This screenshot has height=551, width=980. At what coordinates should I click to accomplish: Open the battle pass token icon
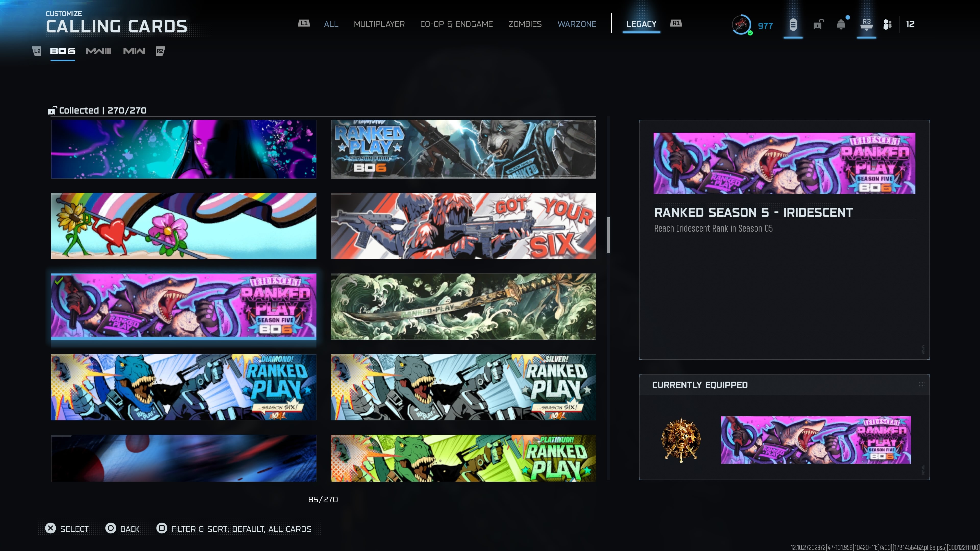(x=793, y=25)
